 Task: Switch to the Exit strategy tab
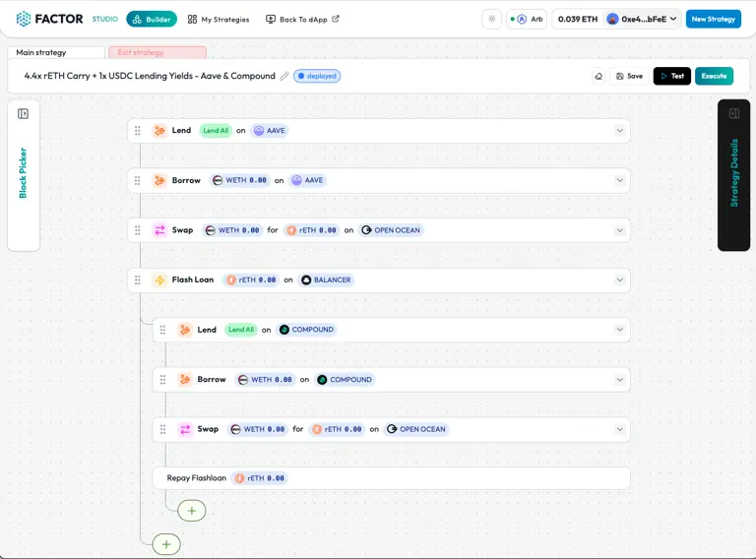pyautogui.click(x=157, y=52)
